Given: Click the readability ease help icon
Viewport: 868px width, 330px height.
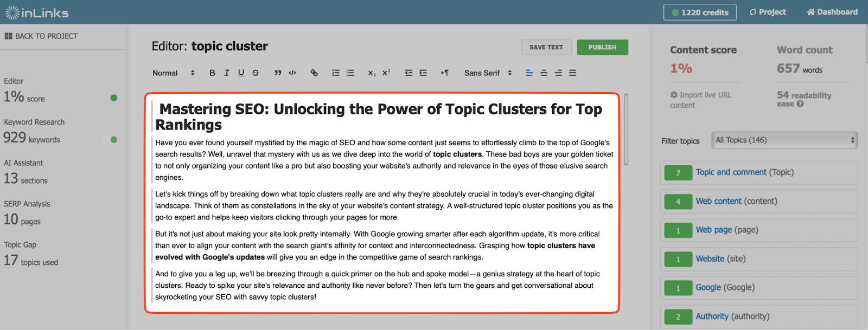Looking at the screenshot, I should pos(800,104).
